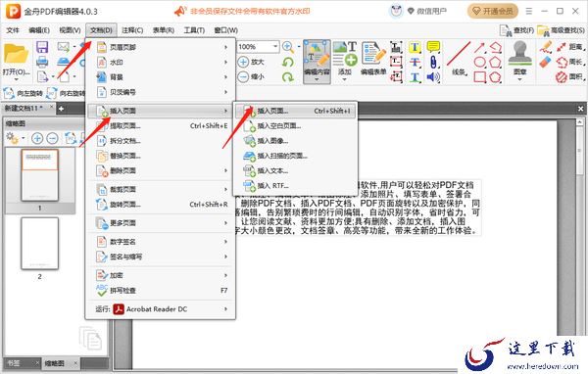Select the 距离 measuring tool
The width and height of the screenshot is (588, 374).
[569, 47]
